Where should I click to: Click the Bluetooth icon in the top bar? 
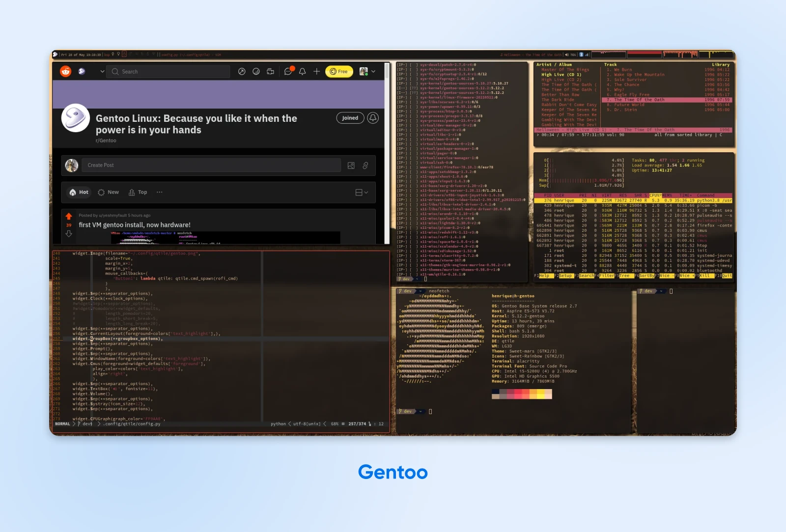click(x=581, y=55)
